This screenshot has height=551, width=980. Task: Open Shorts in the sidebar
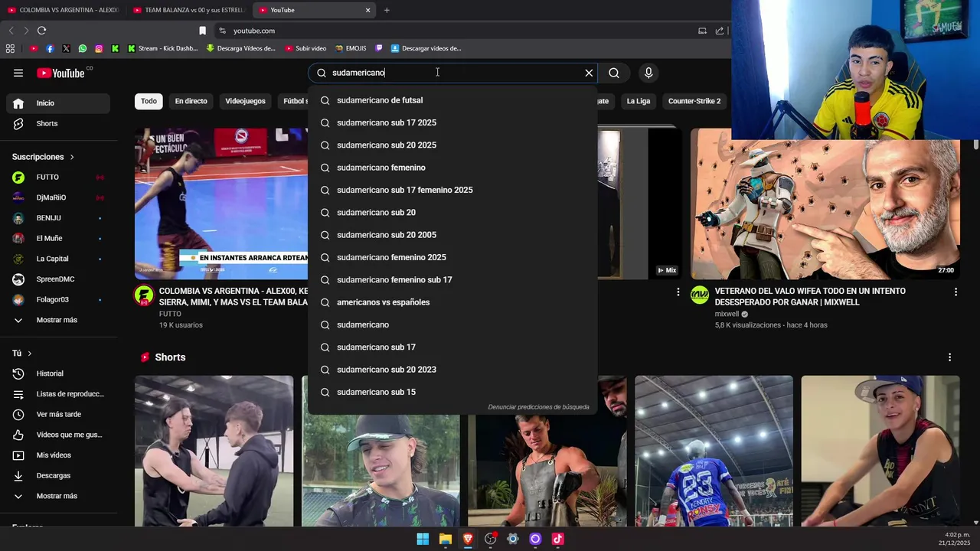pyautogui.click(x=58, y=123)
